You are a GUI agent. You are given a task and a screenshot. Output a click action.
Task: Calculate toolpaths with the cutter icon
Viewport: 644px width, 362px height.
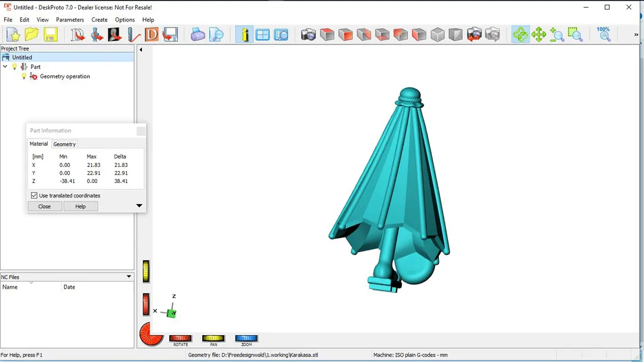(134, 35)
